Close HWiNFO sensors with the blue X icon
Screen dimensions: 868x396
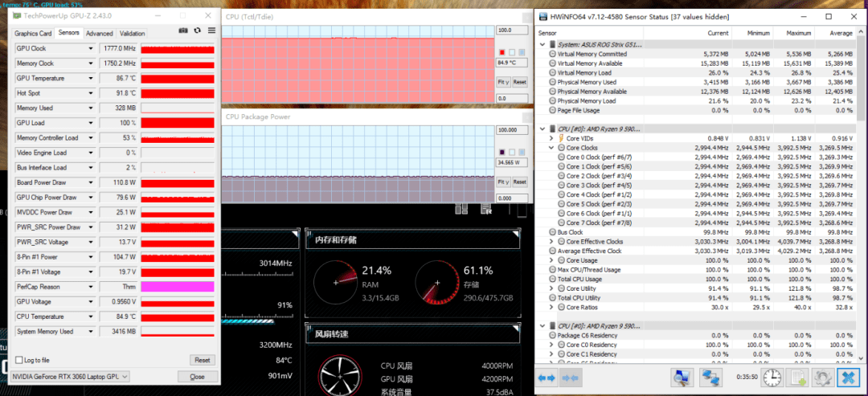pos(849,378)
